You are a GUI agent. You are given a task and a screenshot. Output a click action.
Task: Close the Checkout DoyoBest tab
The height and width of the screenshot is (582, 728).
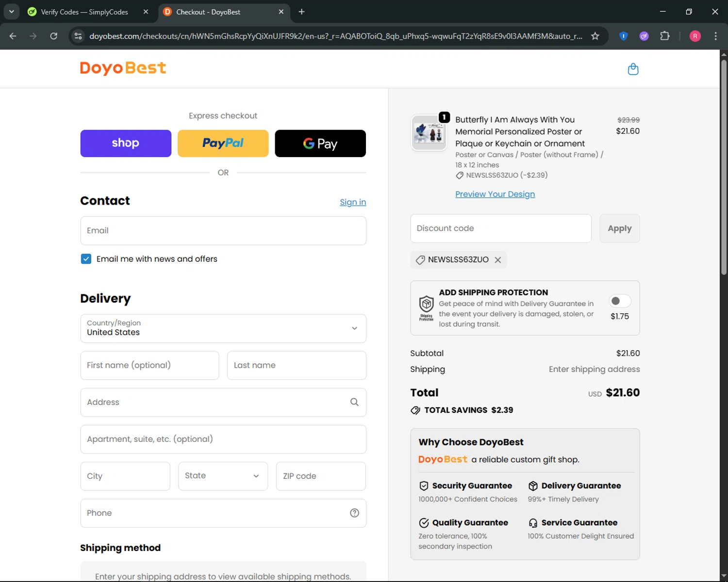(281, 12)
